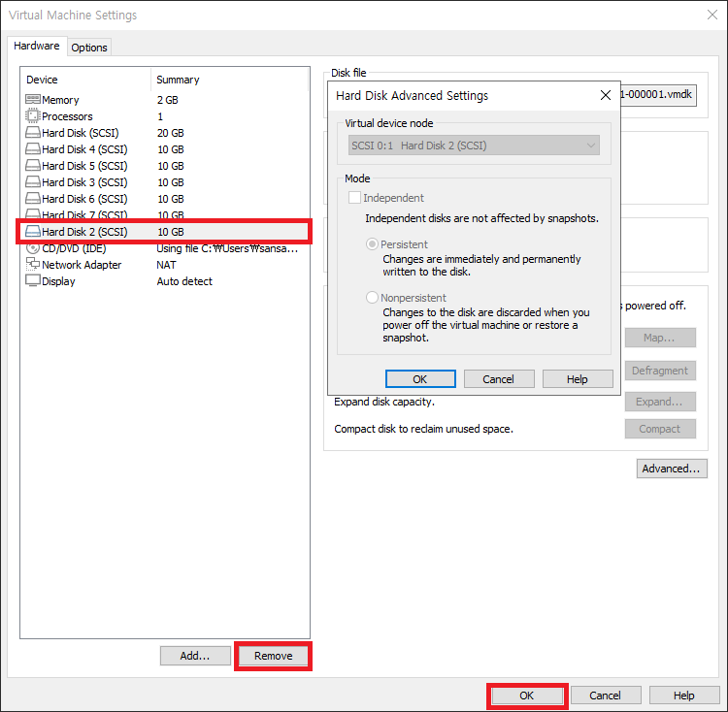This screenshot has width=728, height=712.
Task: Switch to the Options tab
Action: point(89,48)
